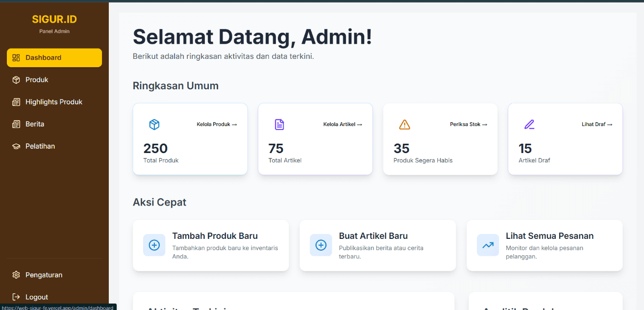Click text 'Monitor dan kelola pesanan pelanggan.'
The height and width of the screenshot is (310, 644).
[545, 252]
